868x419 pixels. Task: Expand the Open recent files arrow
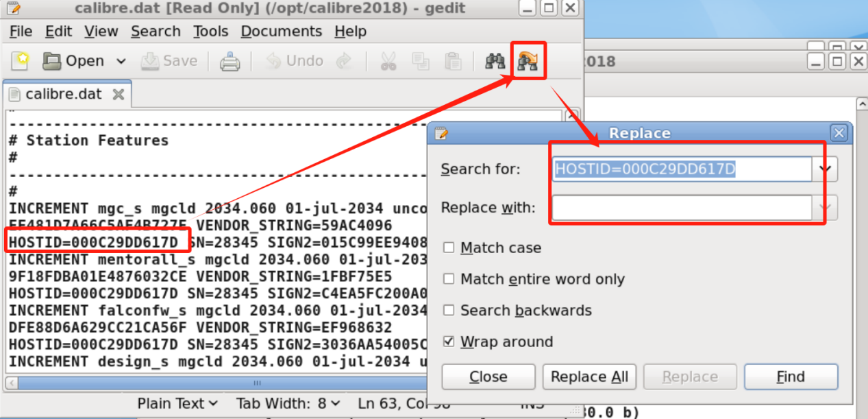tap(121, 61)
